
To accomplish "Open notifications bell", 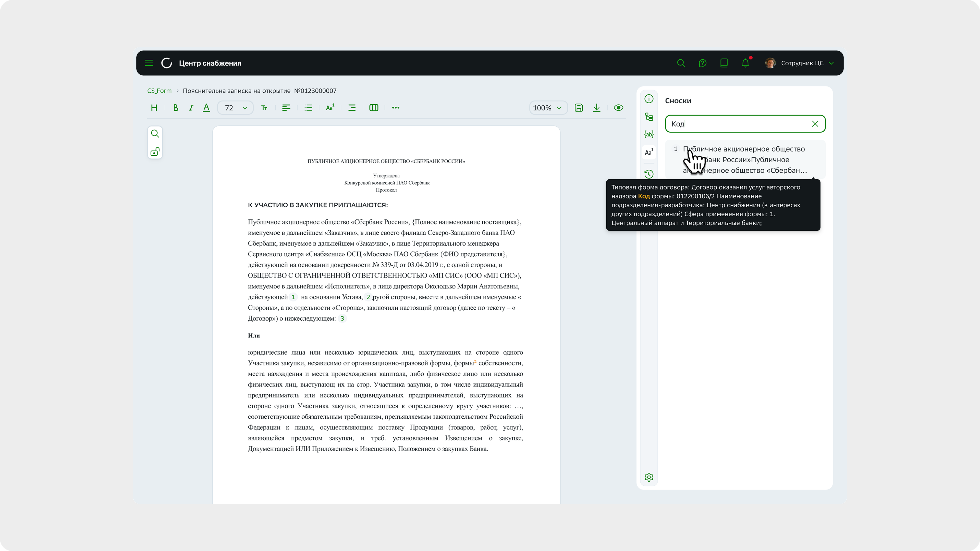I will tap(745, 63).
